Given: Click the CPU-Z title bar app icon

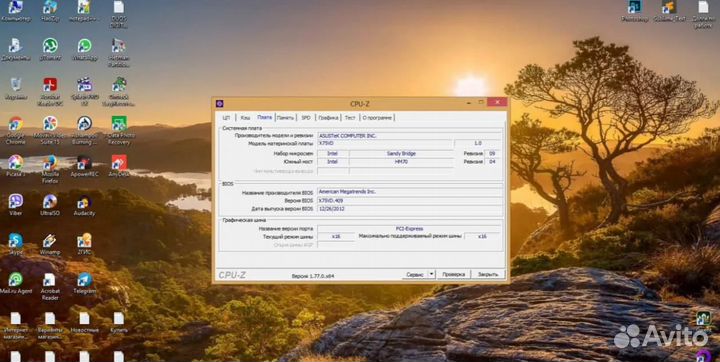Looking at the screenshot, I should 219,103.
